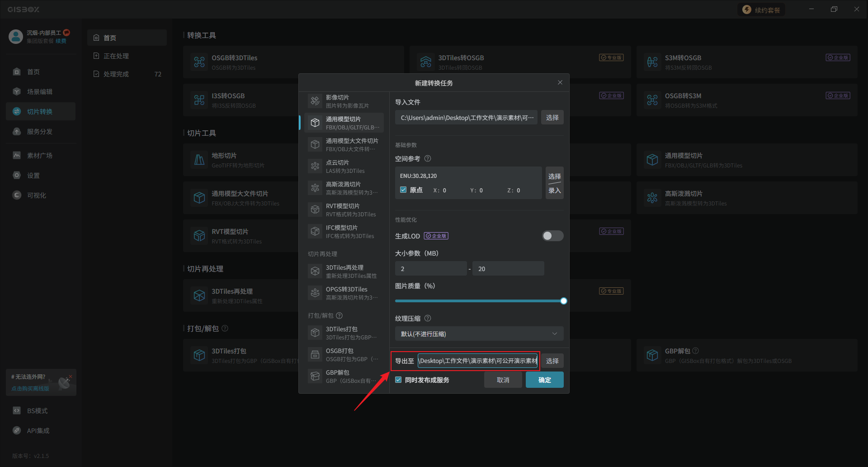Click the 高斯泼溅切片 icon in dialog list

[315, 188]
